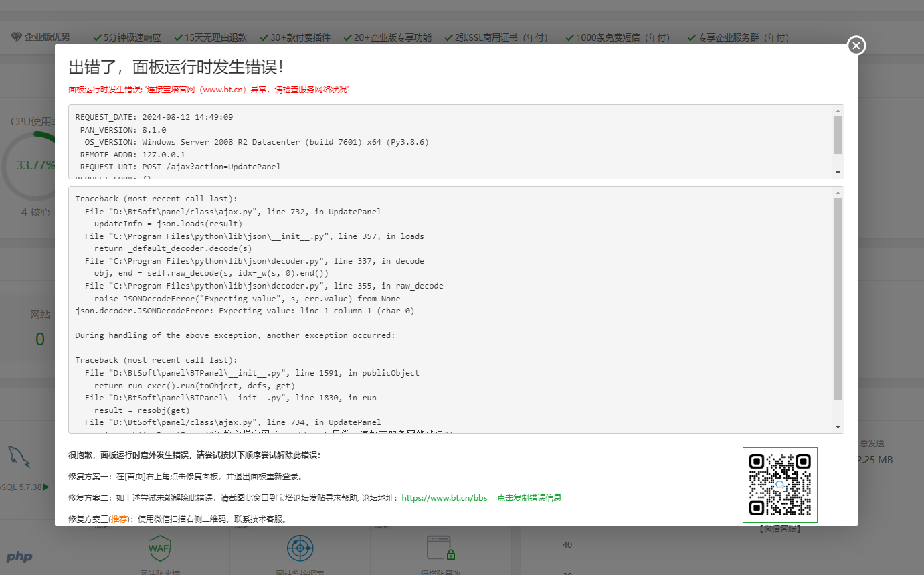The width and height of the screenshot is (924, 575).
Task: Click scroll-up arrow of traceback box
Action: tap(838, 193)
